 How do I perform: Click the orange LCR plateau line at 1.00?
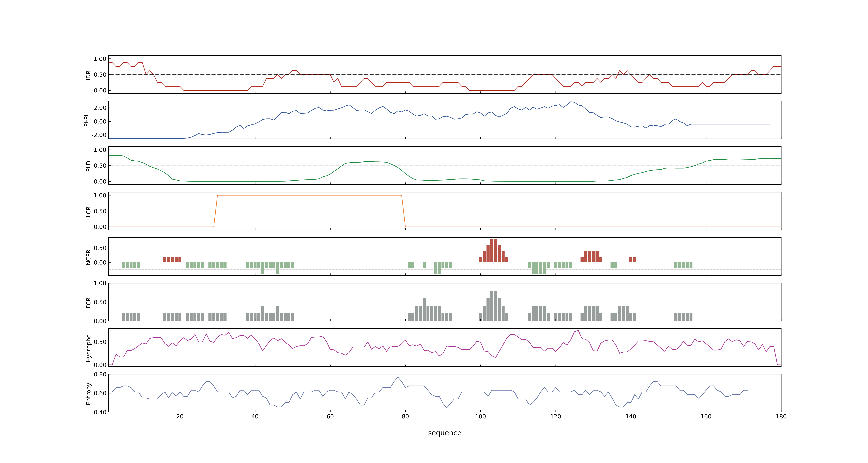pos(309,195)
